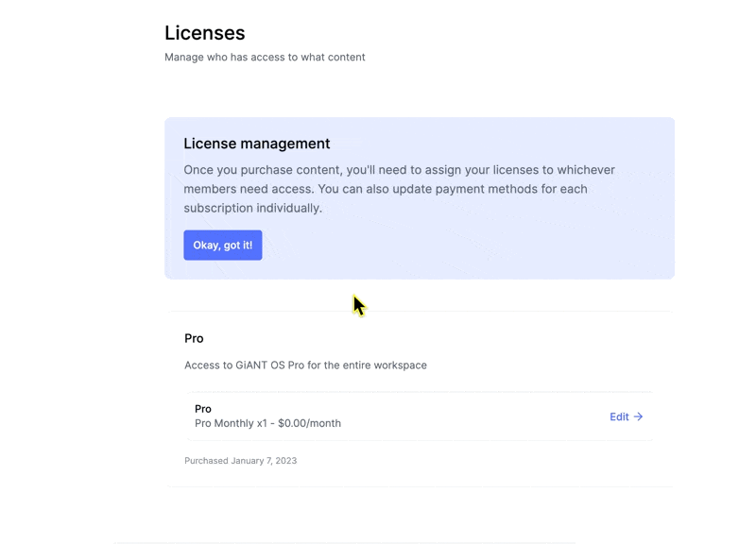Click the License management heading

[x=257, y=144]
